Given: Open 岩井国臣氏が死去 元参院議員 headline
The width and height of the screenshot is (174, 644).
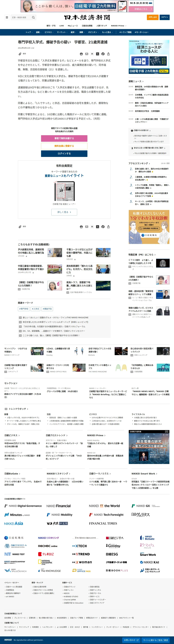Looking at the screenshot, I should 147,111.
